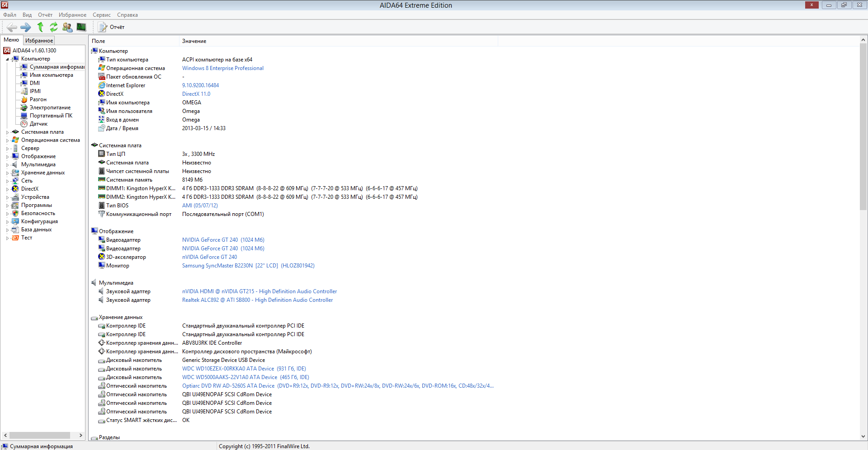Viewport: 868px width, 450px height.
Task: Click the Системная плата tree icon
Action: click(x=15, y=132)
